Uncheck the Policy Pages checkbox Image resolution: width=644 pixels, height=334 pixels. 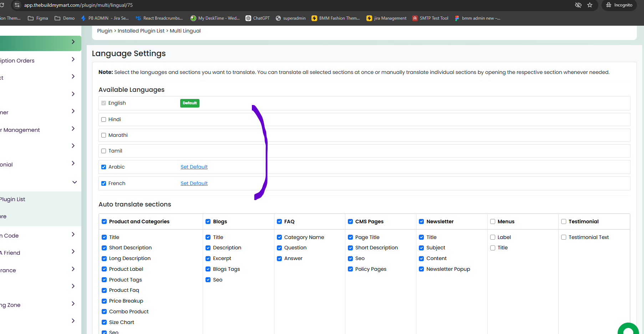point(350,269)
